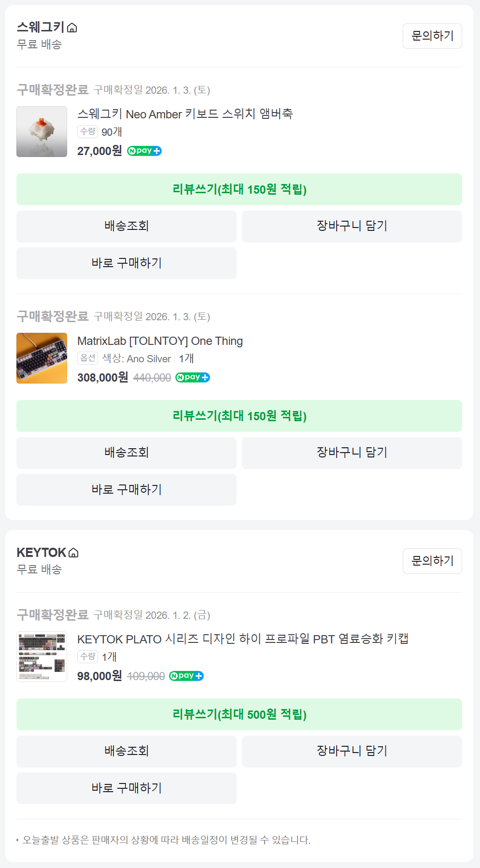Click Npay plus badge on Neo Amber switch
The width and height of the screenshot is (480, 868).
coord(144,151)
